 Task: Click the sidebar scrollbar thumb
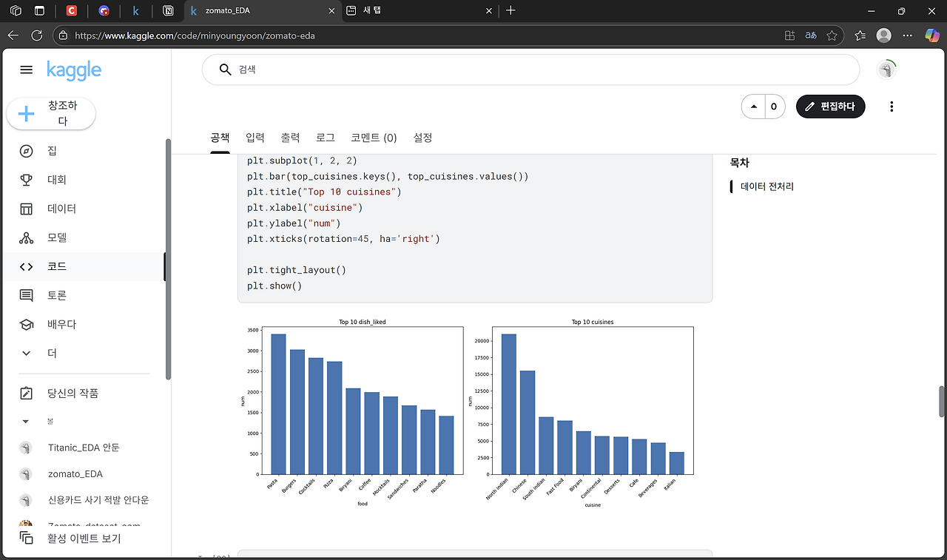click(169, 259)
